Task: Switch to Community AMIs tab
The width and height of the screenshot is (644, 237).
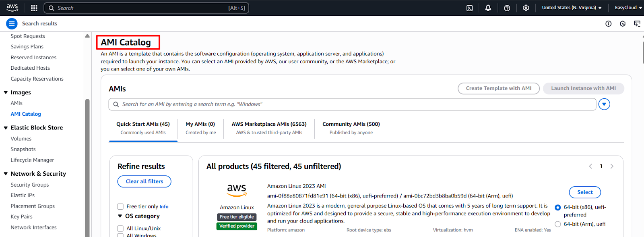Action: (x=351, y=128)
